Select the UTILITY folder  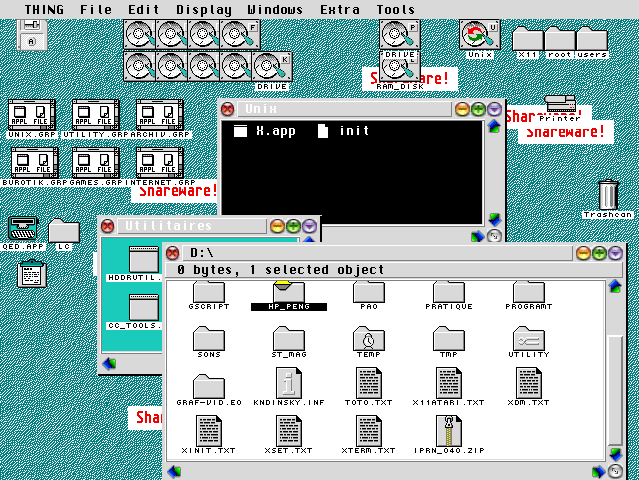click(529, 342)
